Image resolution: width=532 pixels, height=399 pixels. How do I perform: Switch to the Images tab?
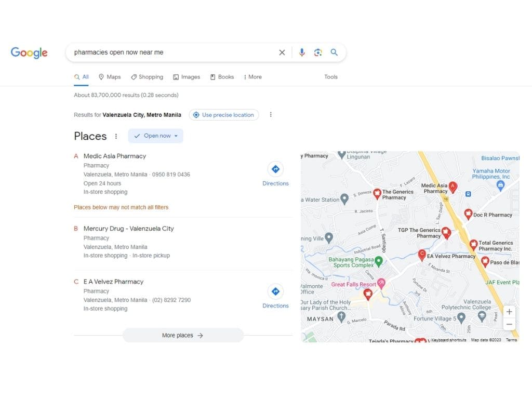click(x=187, y=77)
